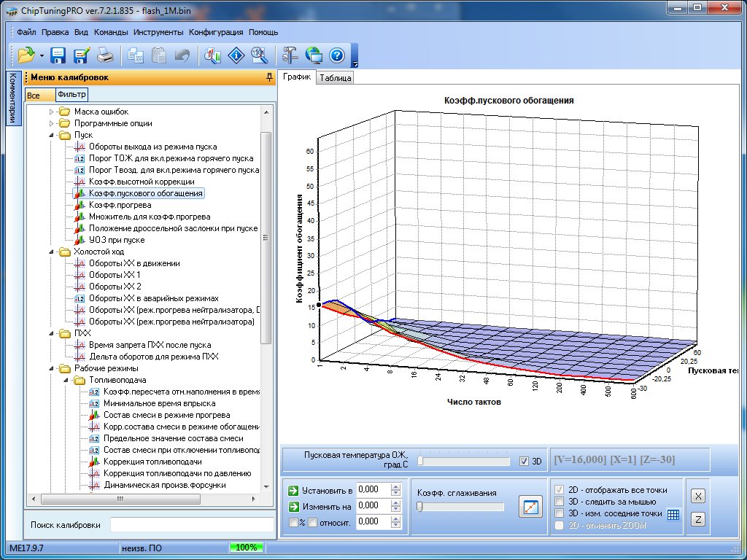Image resolution: width=747 pixels, height=560 pixels.
Task: Click the green arrow next to Установить в
Action: 293,490
